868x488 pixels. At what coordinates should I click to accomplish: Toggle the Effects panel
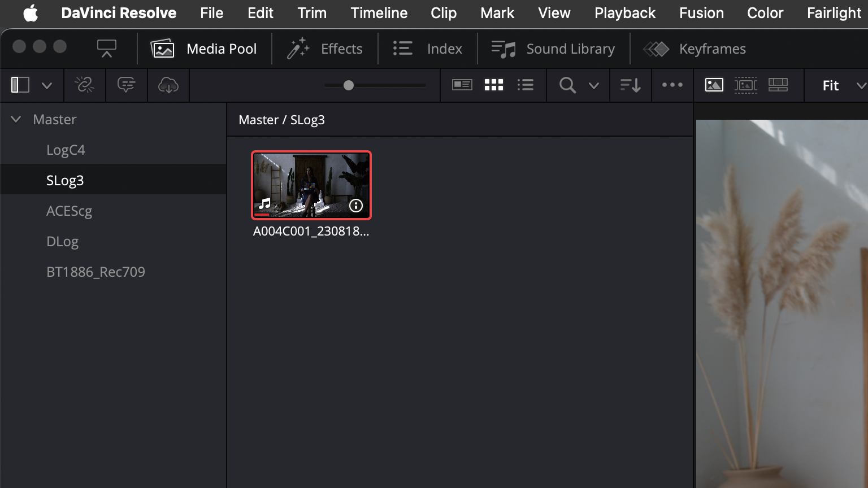[324, 49]
